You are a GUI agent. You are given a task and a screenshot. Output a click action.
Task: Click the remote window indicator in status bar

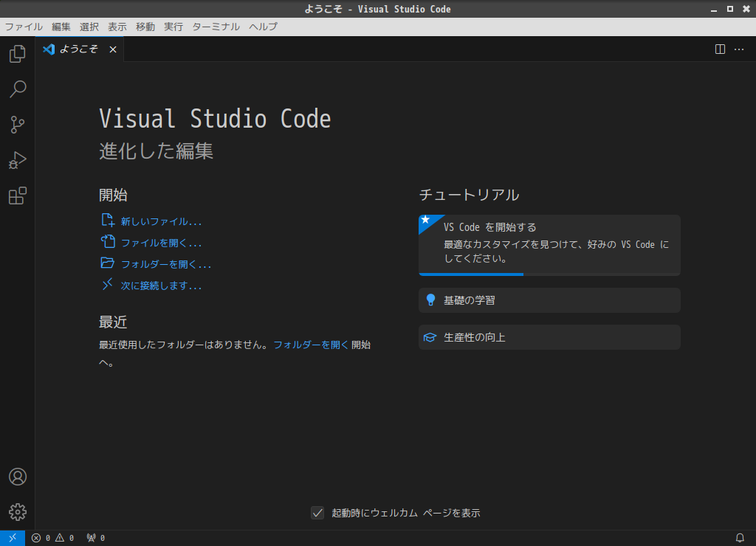13,538
